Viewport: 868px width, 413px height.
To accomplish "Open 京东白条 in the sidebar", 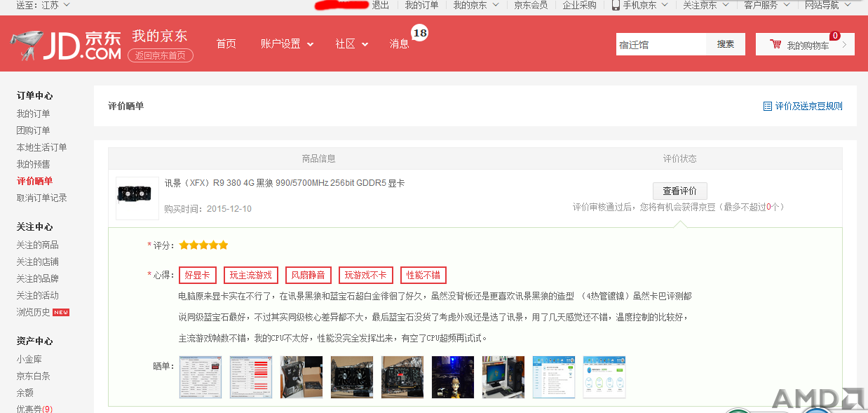I will coord(34,376).
